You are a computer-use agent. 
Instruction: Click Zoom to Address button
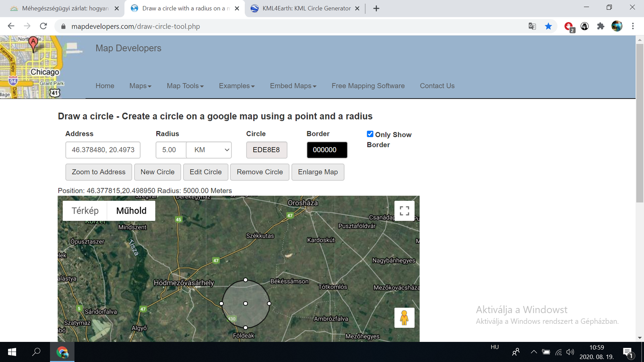[99, 172]
